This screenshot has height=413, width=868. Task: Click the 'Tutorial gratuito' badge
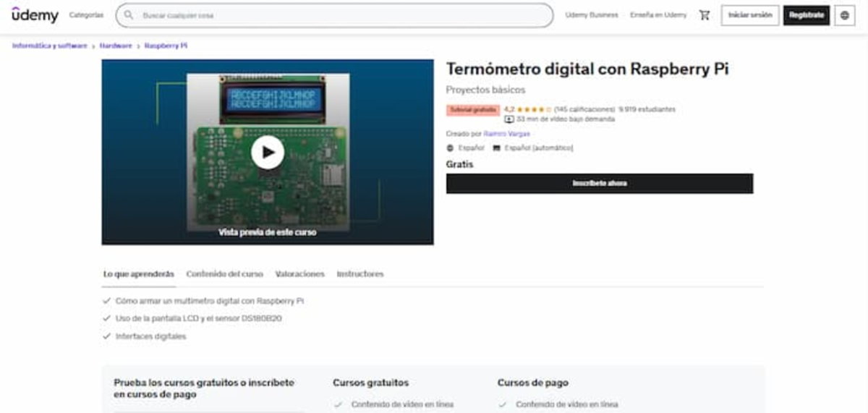coord(473,110)
